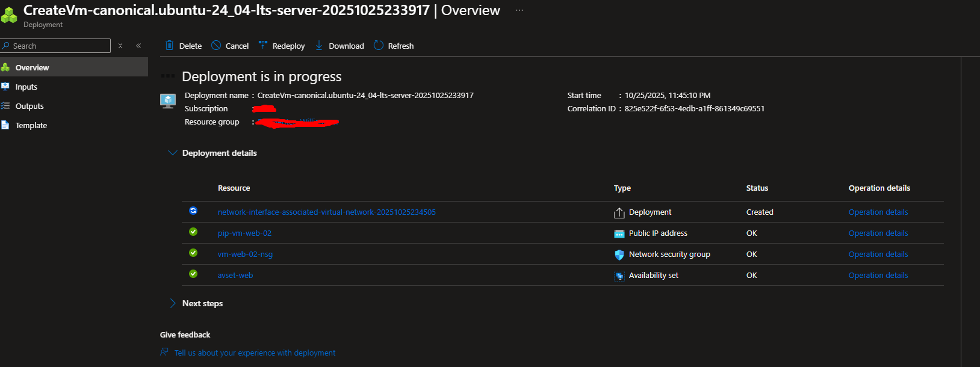Screen dimensions: 980x367
Task: Click the Download arrow icon
Action: 319,46
